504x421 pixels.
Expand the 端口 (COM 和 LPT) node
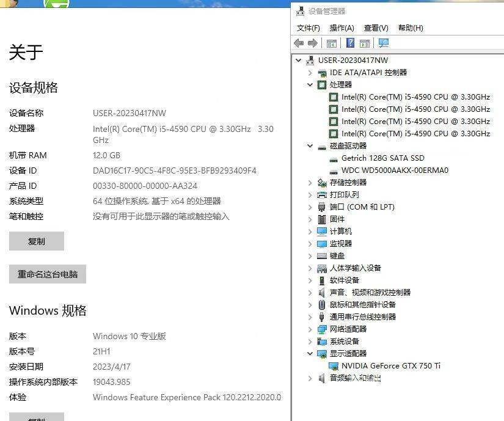click(x=310, y=207)
